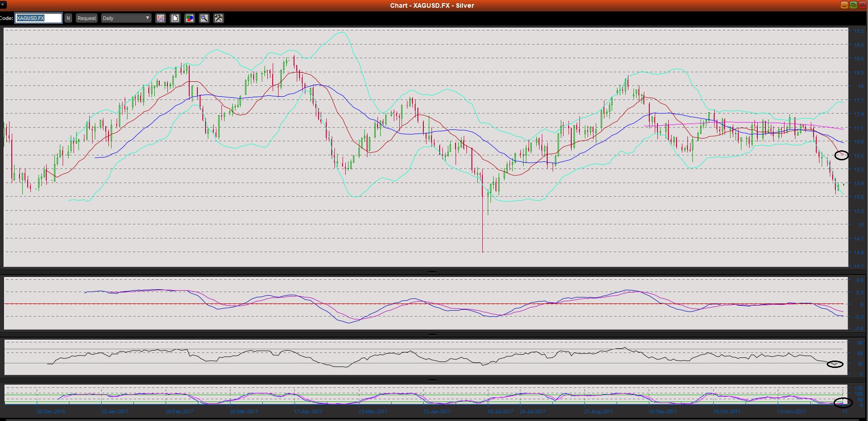The image size is (868, 421).
Task: Click the 10-Jul-2017 date label
Action: (x=500, y=411)
